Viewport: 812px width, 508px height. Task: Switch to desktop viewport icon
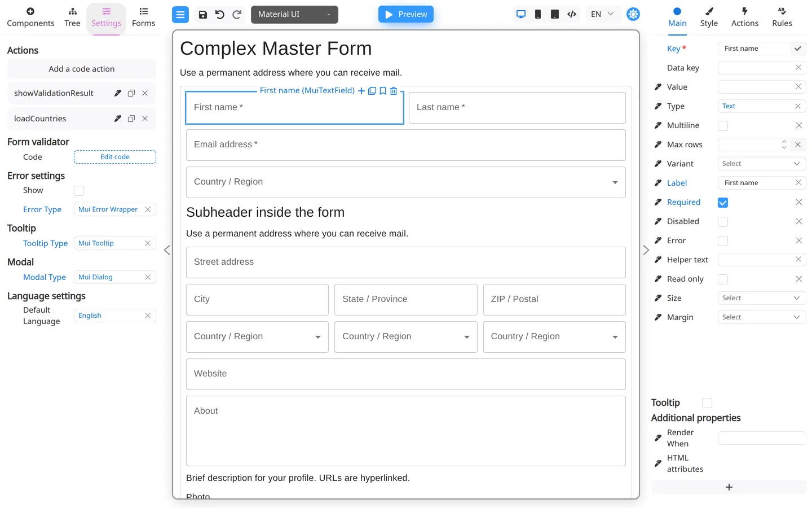(x=521, y=14)
